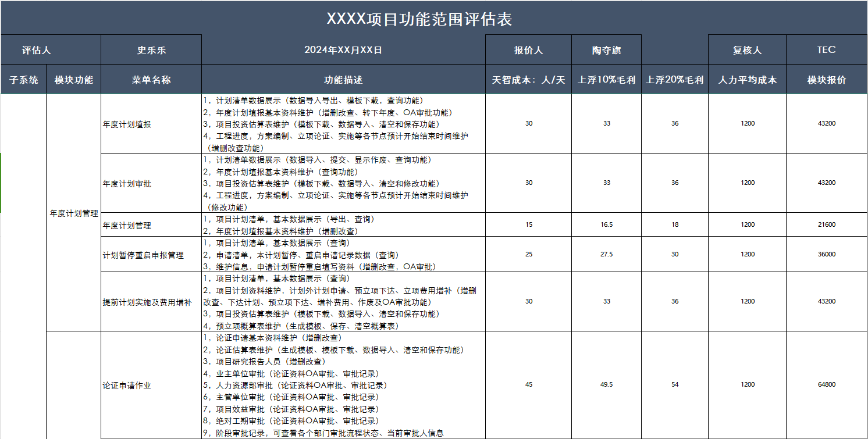Select the 上浮20%毛利 column header
Screen dimensions: 868x439
[x=675, y=80]
